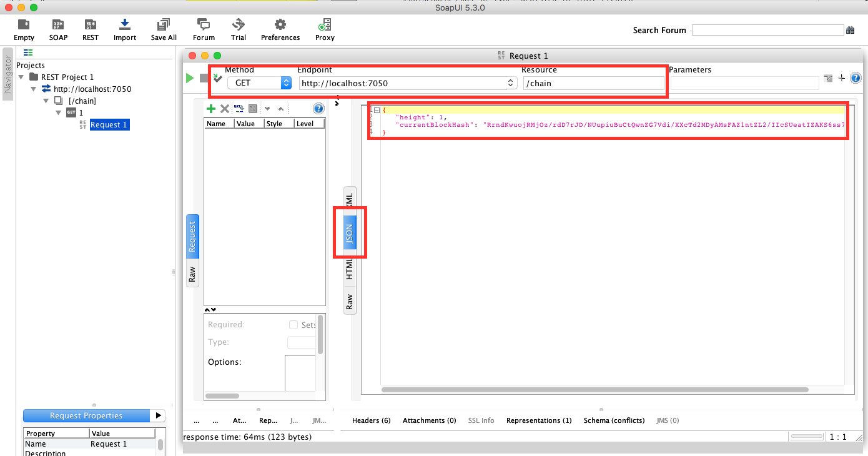The height and width of the screenshot is (456, 868).
Task: Toggle navigator list view icon
Action: pos(28,53)
